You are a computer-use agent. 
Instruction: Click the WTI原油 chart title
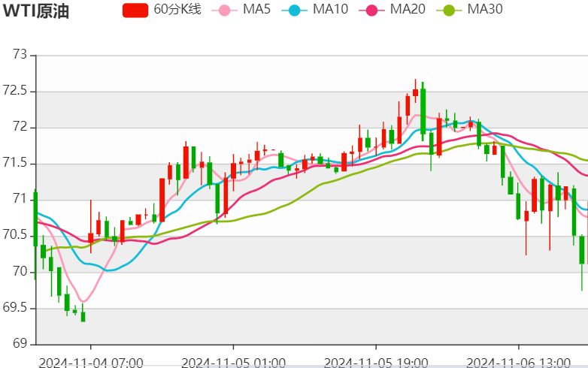[x=36, y=11]
